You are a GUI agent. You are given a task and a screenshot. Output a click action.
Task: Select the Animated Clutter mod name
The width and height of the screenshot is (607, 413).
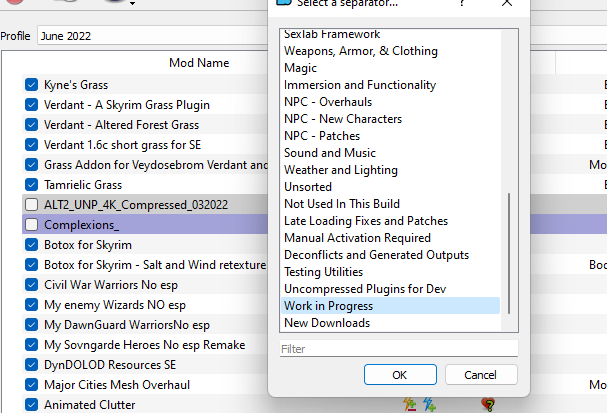click(x=89, y=405)
